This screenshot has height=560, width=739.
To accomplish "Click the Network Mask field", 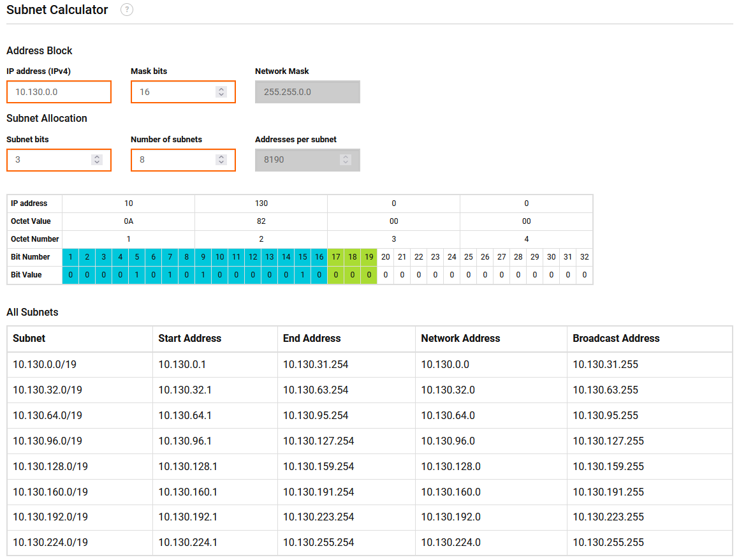I will coord(307,92).
